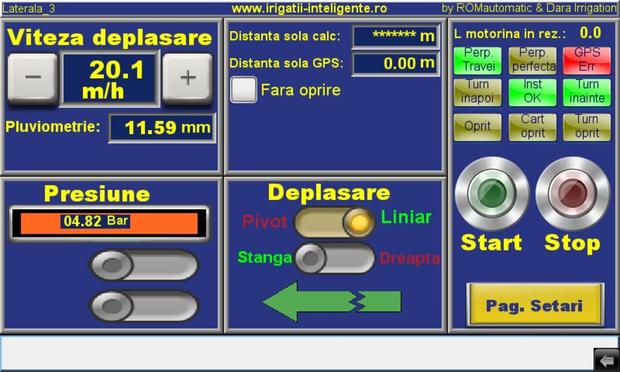Screen dimensions: 620x372
Task: Click the empty message bar at bottom
Action: pyautogui.click(x=297, y=353)
